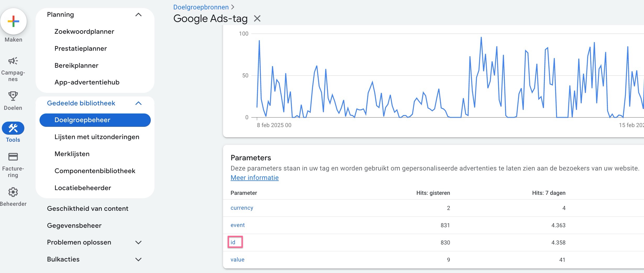Click the Hits: 7 dagen column header
Viewport: 644px width, 273px height.
(549, 193)
